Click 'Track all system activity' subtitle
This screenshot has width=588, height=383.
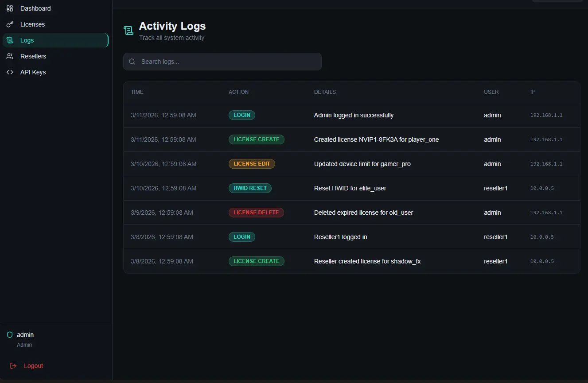[171, 38]
